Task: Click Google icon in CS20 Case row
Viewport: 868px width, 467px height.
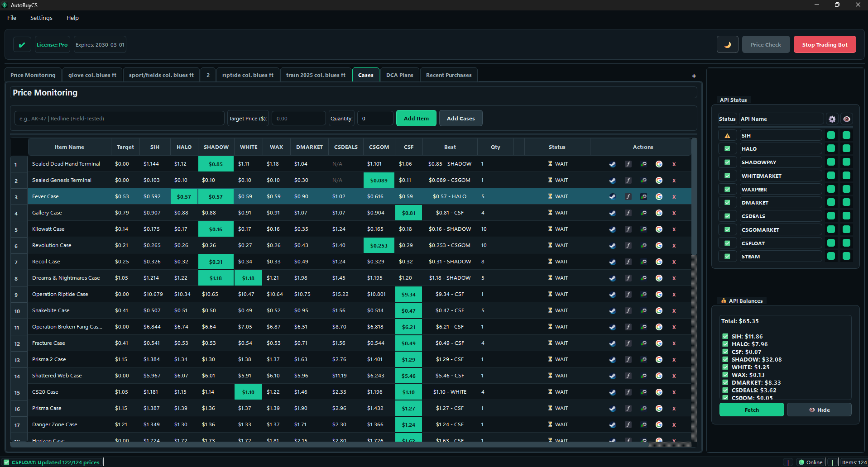Action: [x=659, y=392]
